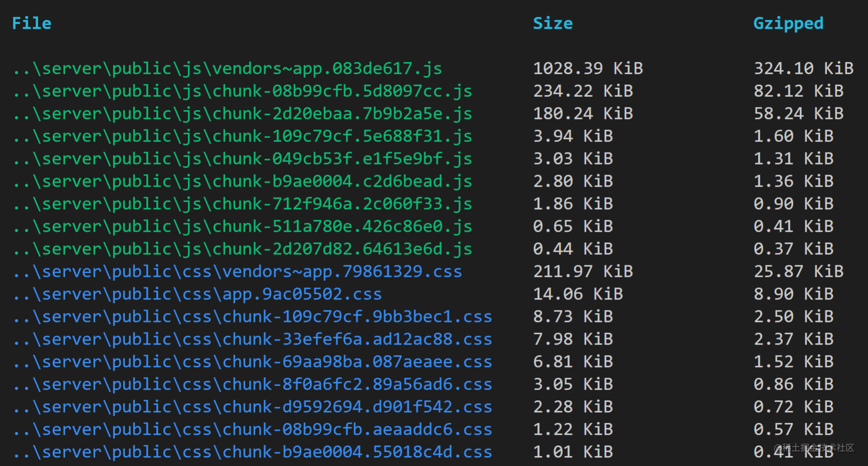Open chunk-8f0a6fc2.89a56ad6.css path
The height and width of the screenshot is (466, 868).
pyautogui.click(x=253, y=385)
